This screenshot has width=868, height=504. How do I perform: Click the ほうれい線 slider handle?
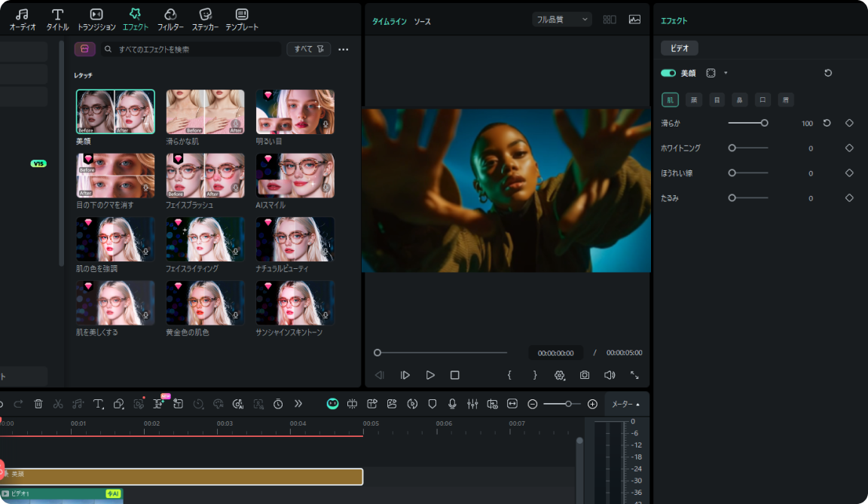coord(732,173)
